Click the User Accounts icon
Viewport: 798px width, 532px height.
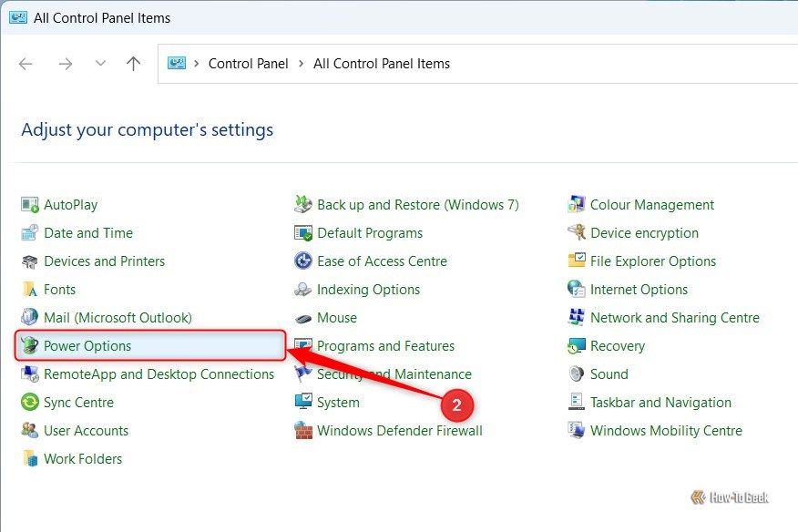click(29, 430)
